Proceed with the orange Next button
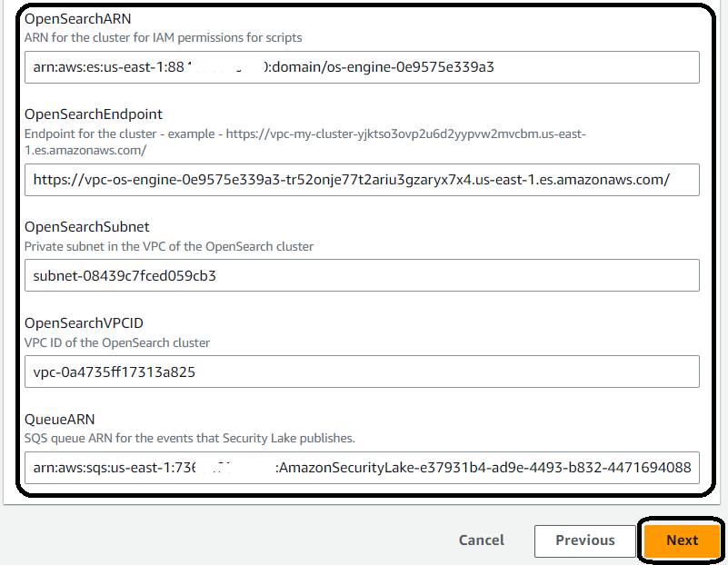This screenshot has height=565, width=728. click(682, 540)
